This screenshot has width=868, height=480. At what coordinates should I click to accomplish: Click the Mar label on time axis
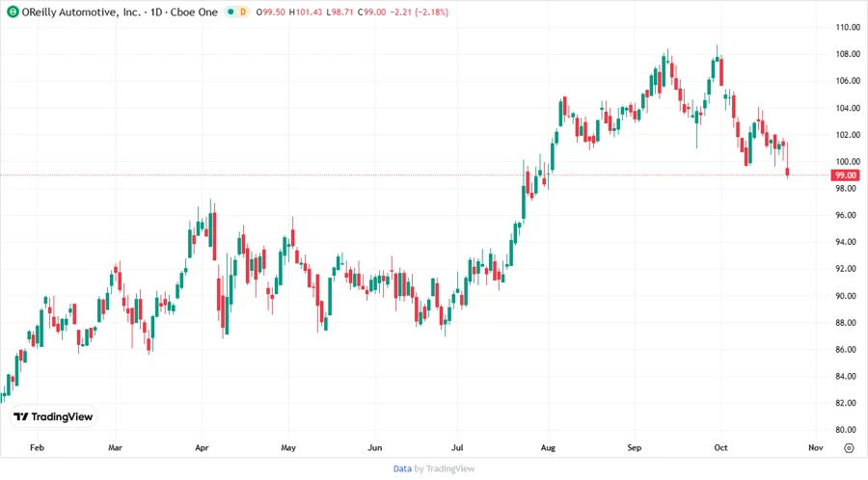pyautogui.click(x=115, y=447)
